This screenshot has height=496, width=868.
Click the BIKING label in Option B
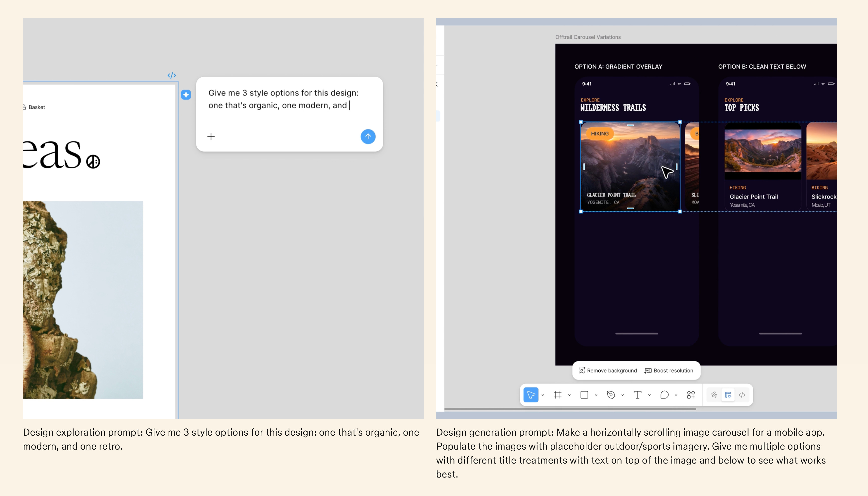point(820,188)
